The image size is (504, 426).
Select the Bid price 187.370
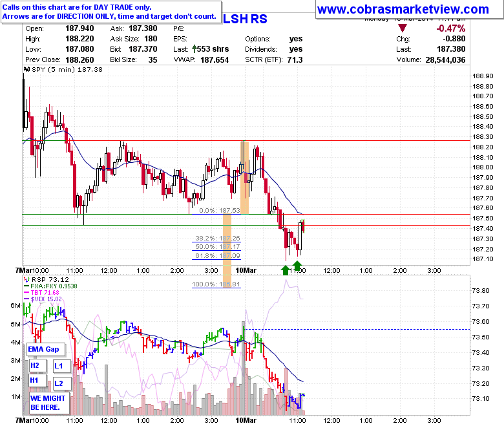[143, 49]
